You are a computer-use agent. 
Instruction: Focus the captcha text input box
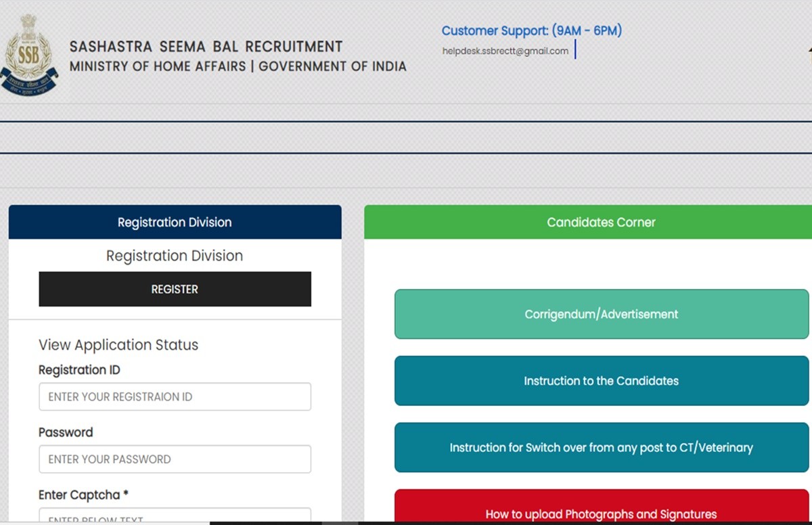[175, 517]
